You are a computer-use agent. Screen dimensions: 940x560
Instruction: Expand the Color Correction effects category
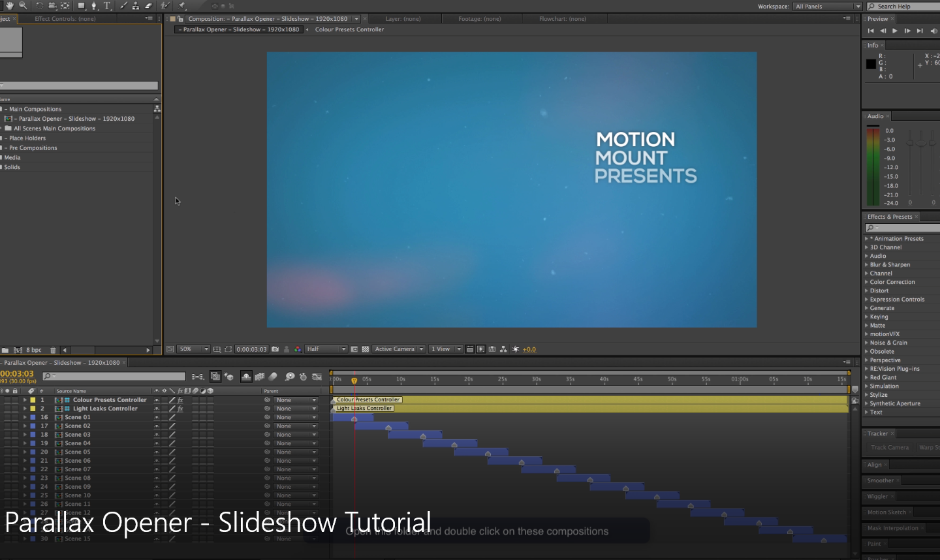point(892,281)
